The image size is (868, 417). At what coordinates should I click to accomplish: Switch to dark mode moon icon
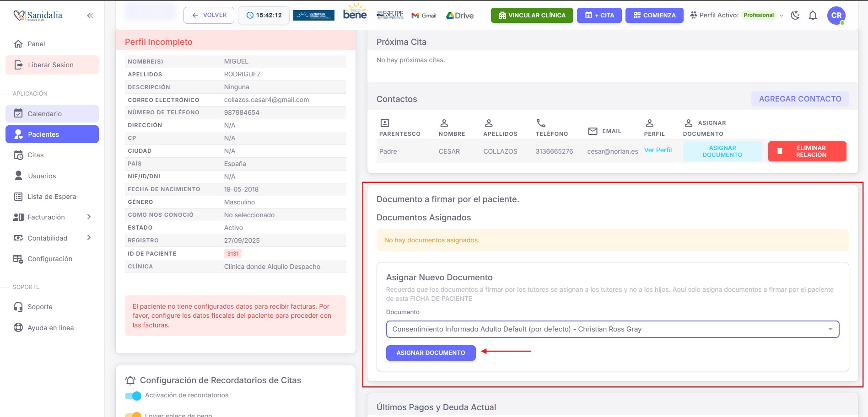(x=795, y=16)
